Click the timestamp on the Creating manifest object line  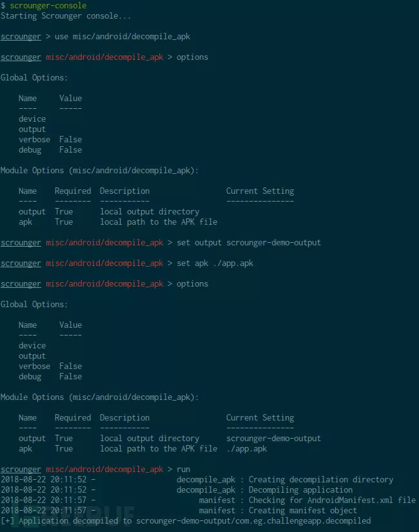[45, 510]
